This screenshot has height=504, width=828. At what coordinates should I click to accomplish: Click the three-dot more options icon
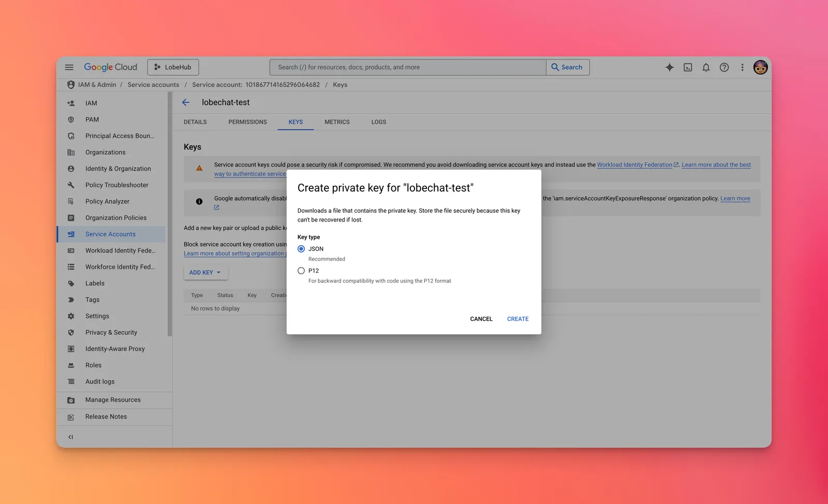click(x=742, y=67)
